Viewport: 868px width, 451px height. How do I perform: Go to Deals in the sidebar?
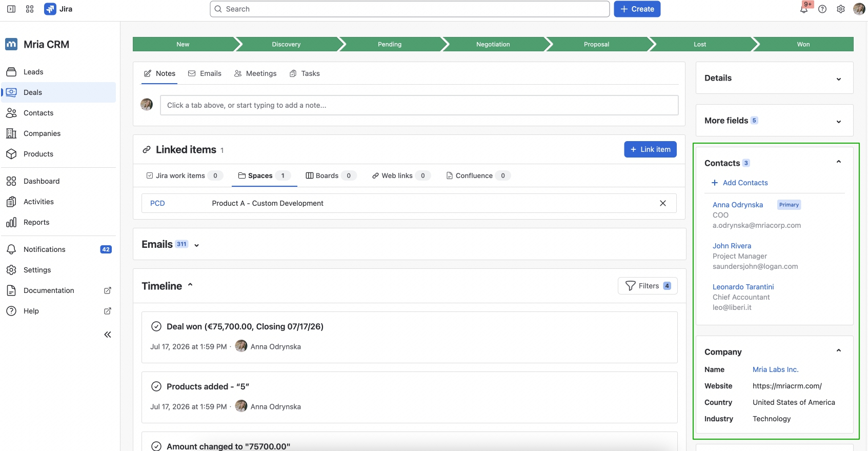[x=58, y=92]
